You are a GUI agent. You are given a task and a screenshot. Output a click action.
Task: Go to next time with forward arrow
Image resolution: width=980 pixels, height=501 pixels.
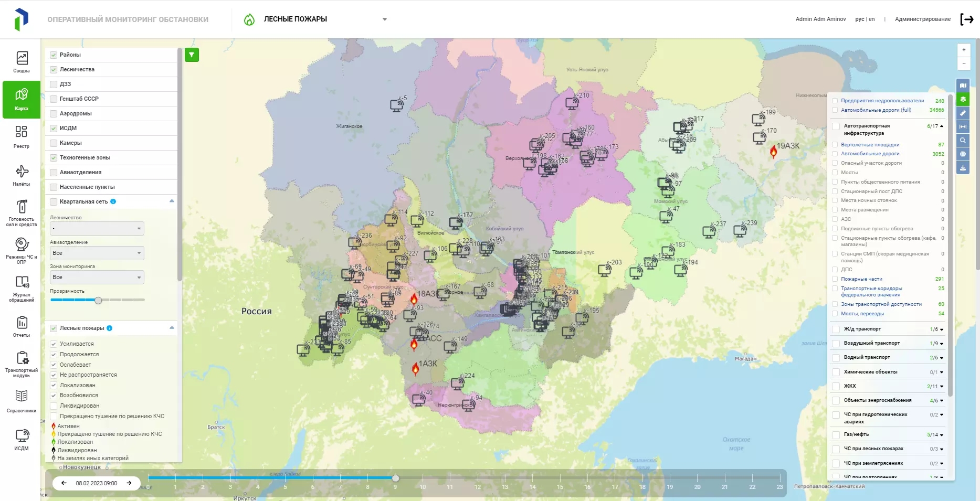click(x=129, y=483)
